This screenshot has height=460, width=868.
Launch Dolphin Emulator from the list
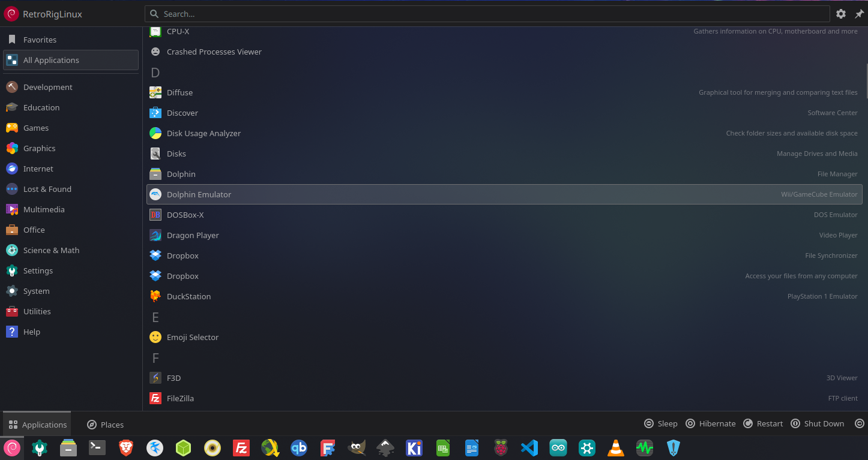click(x=199, y=194)
